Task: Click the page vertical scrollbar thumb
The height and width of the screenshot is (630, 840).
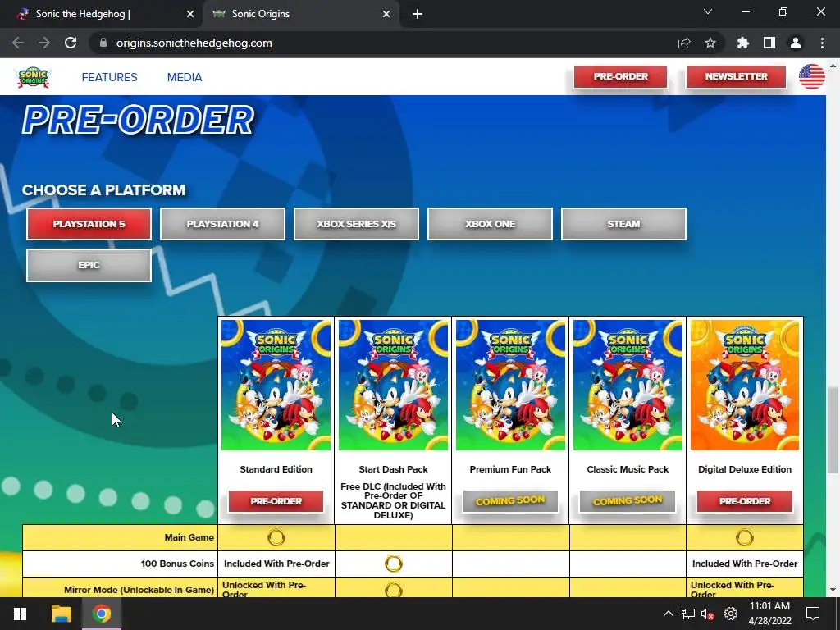Action: (833, 430)
